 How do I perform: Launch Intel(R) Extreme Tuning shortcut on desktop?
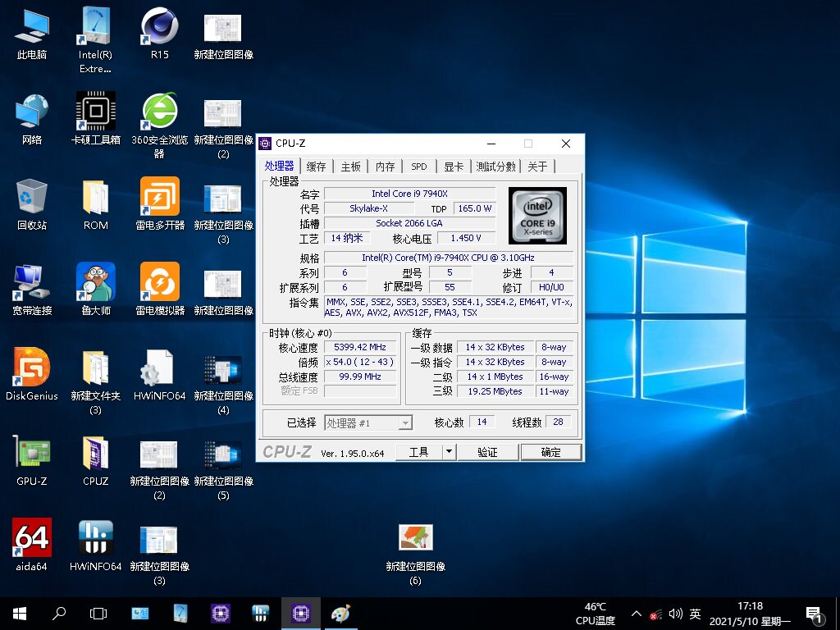coord(95,40)
